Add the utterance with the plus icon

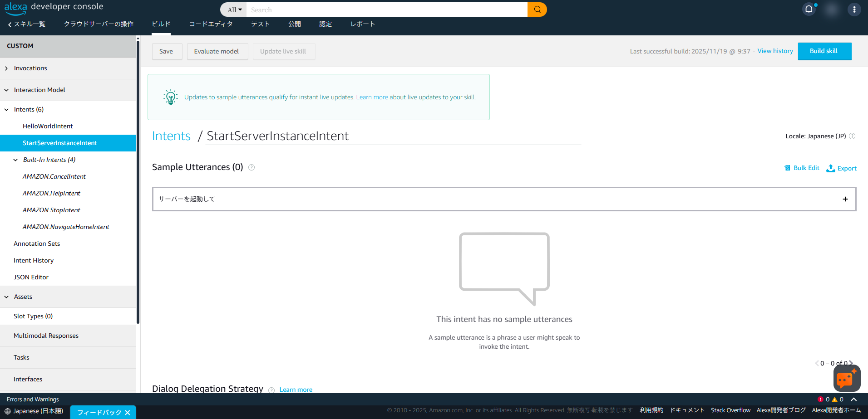pos(845,199)
